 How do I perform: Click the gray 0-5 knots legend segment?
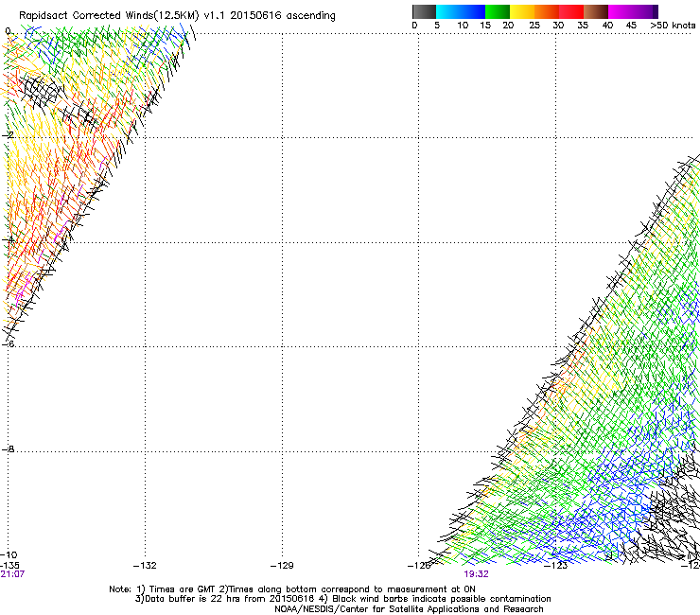pyautogui.click(x=424, y=11)
